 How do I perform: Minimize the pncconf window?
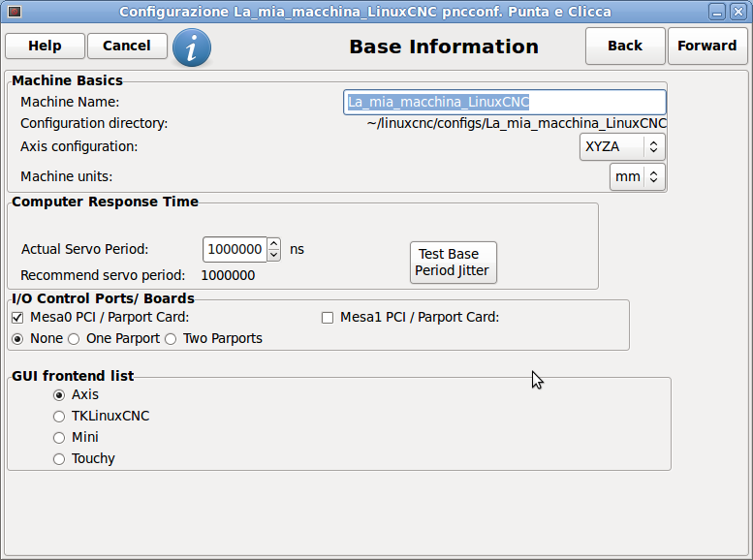click(x=717, y=12)
